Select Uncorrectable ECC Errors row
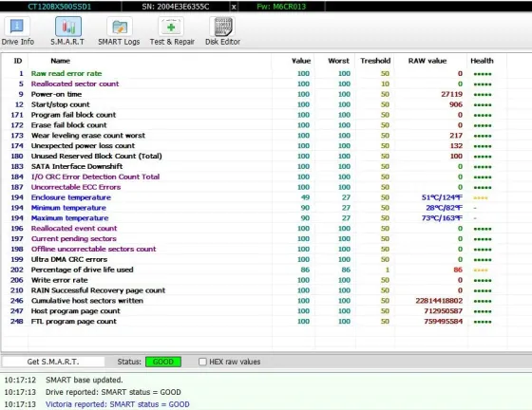 click(x=255, y=187)
